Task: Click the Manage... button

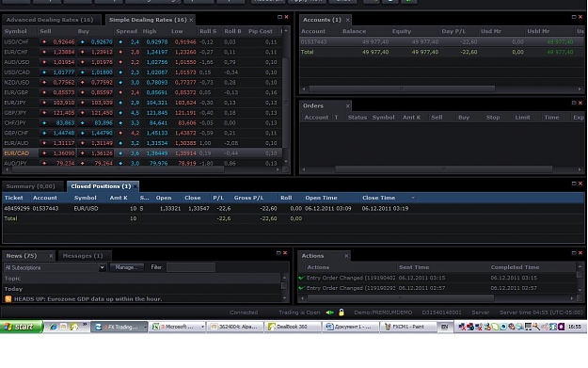Action: tap(126, 267)
